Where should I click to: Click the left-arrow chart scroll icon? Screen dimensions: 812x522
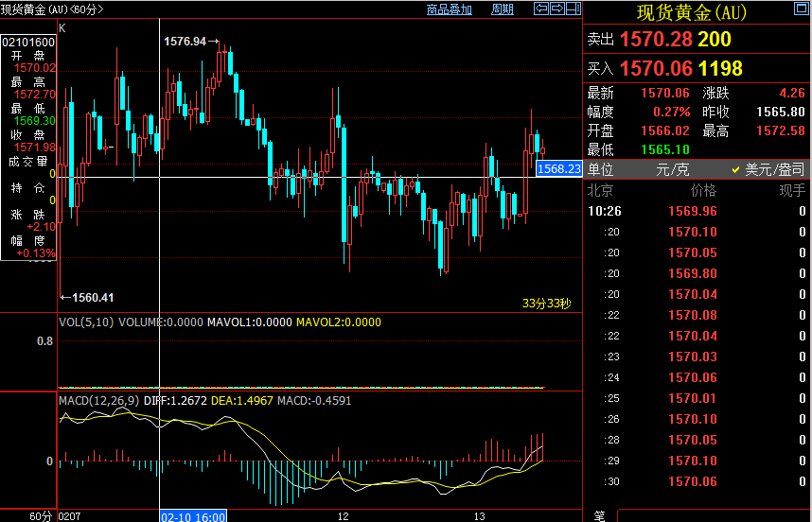point(541,9)
